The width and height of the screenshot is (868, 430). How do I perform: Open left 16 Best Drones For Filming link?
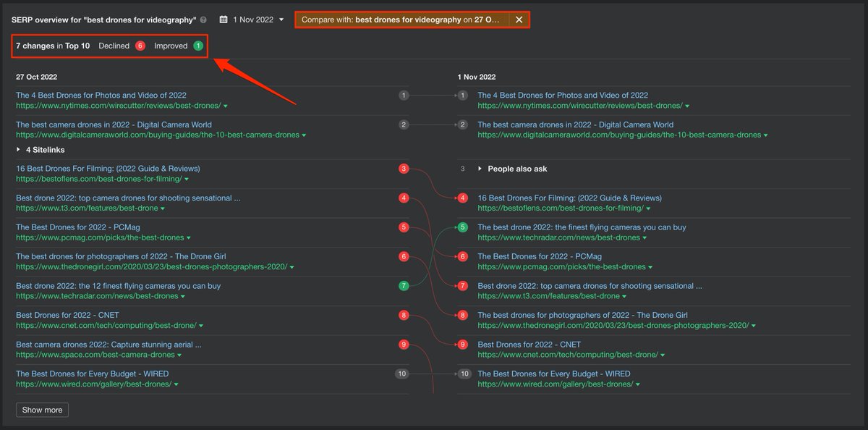(108, 169)
